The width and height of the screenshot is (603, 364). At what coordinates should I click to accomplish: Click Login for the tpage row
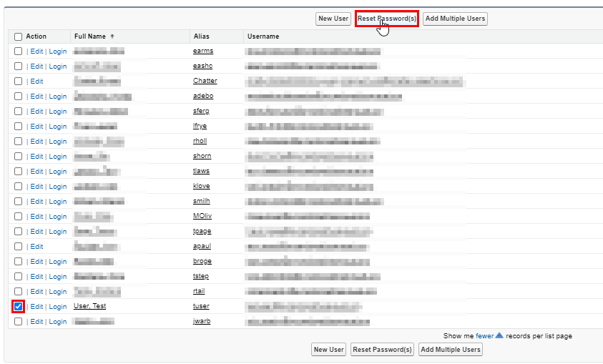pyautogui.click(x=58, y=232)
